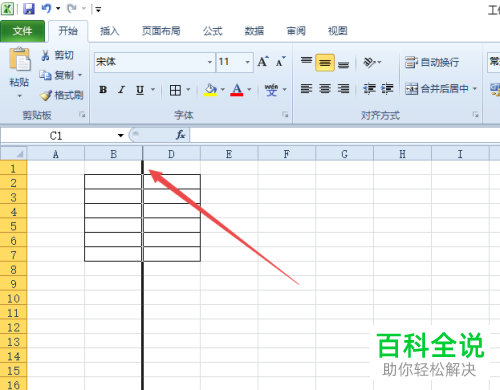Open 合并后居中 dropdown arrow

[475, 89]
